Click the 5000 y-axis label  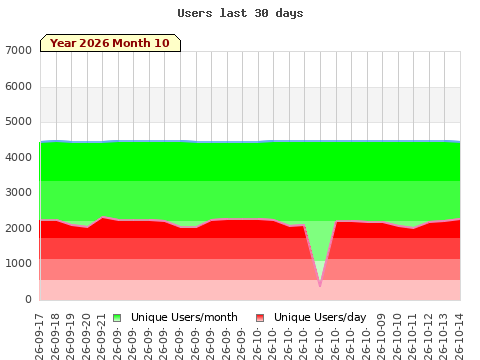click(x=18, y=121)
